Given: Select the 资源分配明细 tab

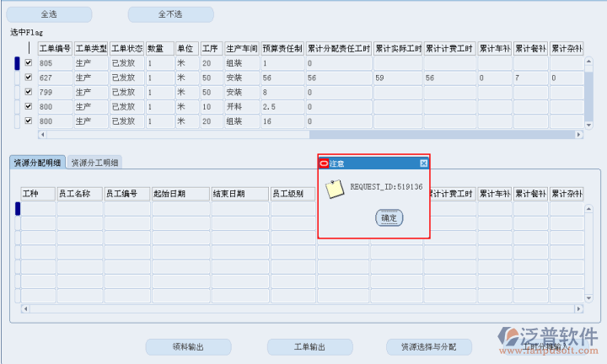Looking at the screenshot, I should point(37,163).
